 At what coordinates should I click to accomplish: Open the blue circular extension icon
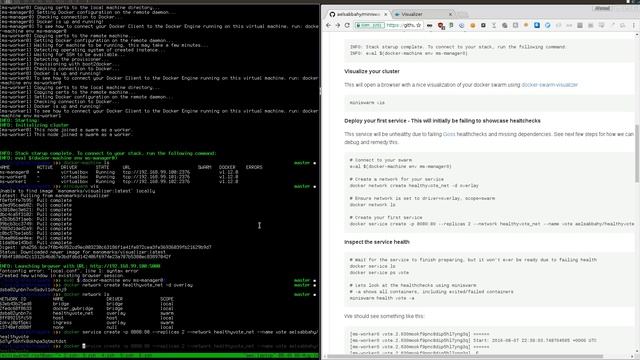tap(548, 25)
